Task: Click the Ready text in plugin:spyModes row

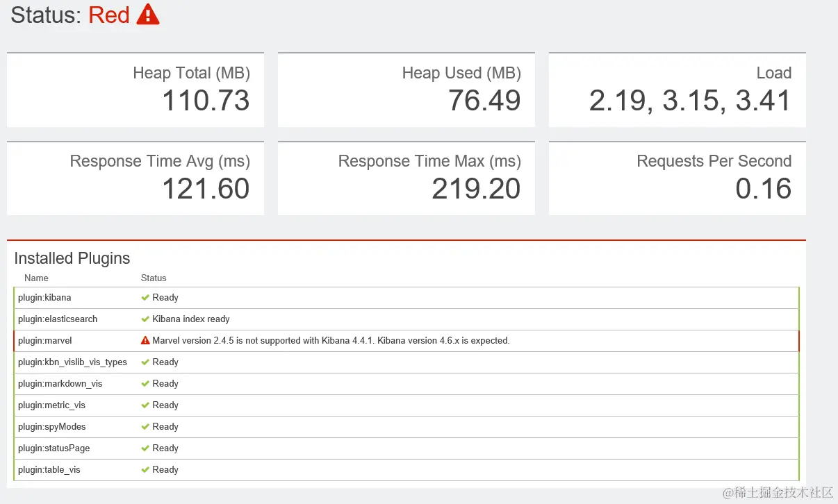Action: [165, 427]
